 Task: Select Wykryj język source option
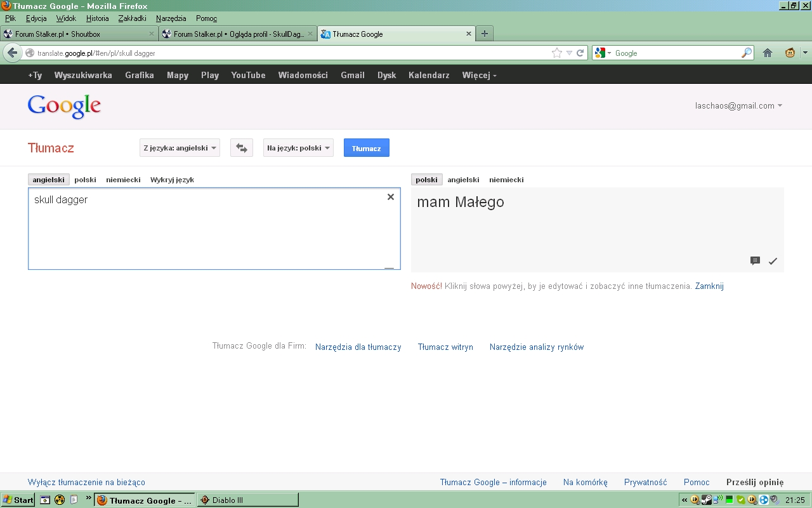172,180
